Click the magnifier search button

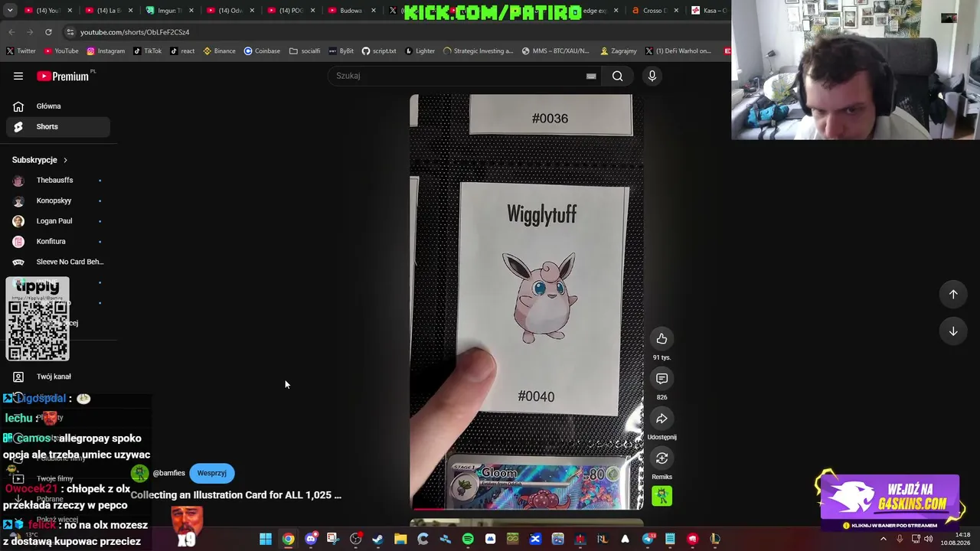tap(617, 76)
